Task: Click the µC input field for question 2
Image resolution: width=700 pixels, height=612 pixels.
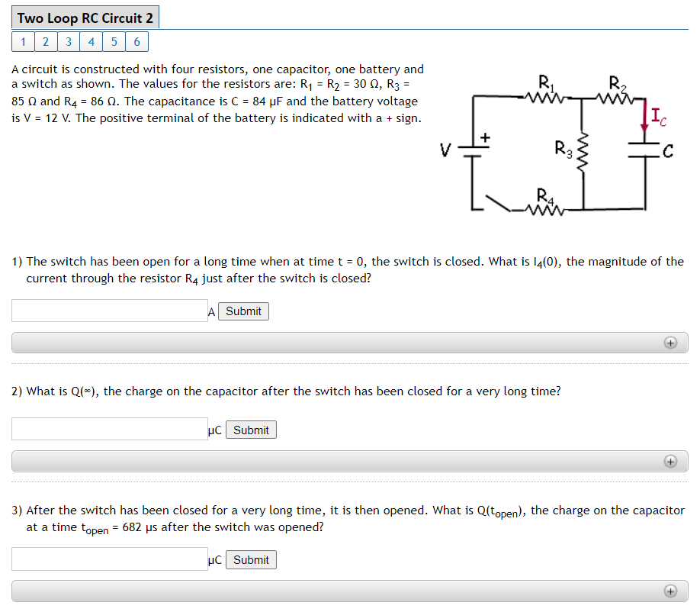Action: tap(109, 429)
